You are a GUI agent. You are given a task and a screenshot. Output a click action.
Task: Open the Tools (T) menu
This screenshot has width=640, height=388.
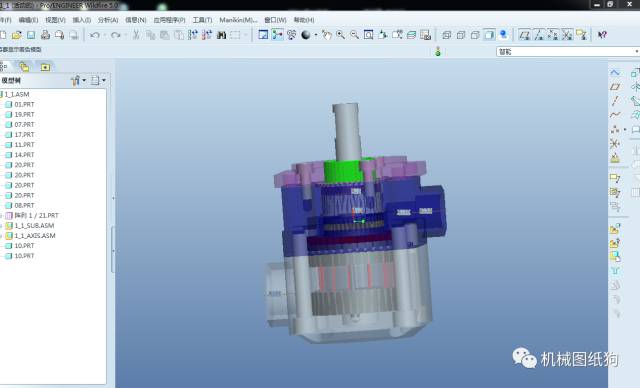(x=202, y=20)
